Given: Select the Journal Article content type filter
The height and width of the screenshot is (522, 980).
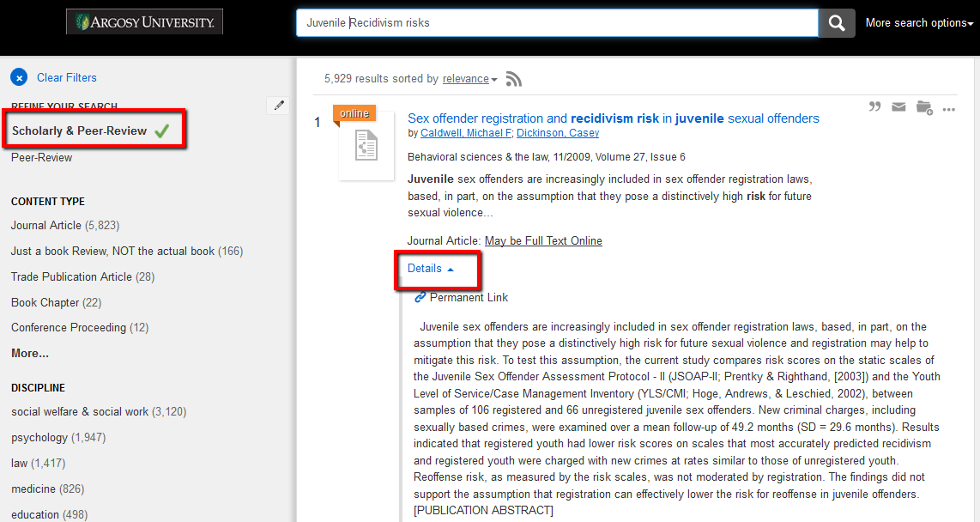Looking at the screenshot, I should point(46,225).
